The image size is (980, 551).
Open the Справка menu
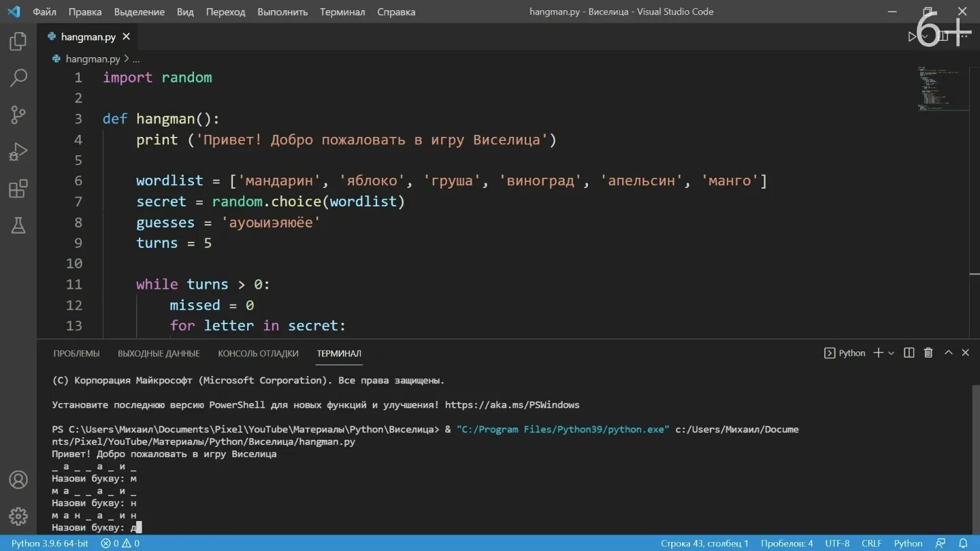coord(396,12)
